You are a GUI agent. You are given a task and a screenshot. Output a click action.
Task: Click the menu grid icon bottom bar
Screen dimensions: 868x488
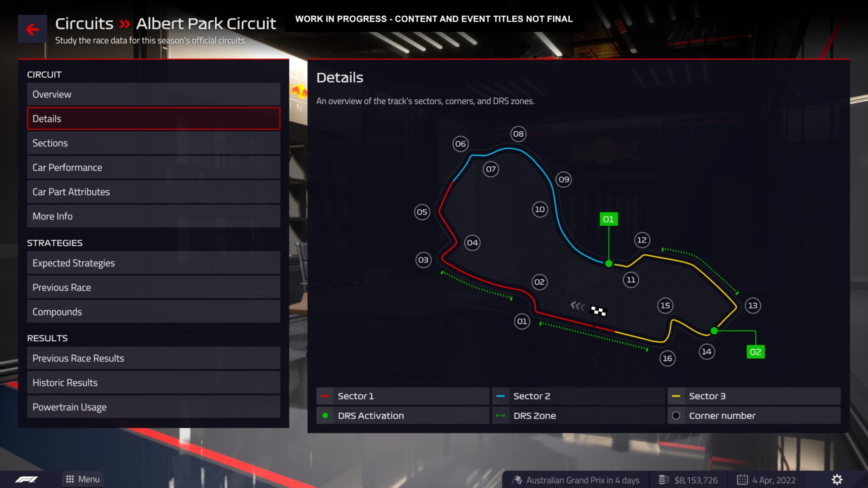70,479
